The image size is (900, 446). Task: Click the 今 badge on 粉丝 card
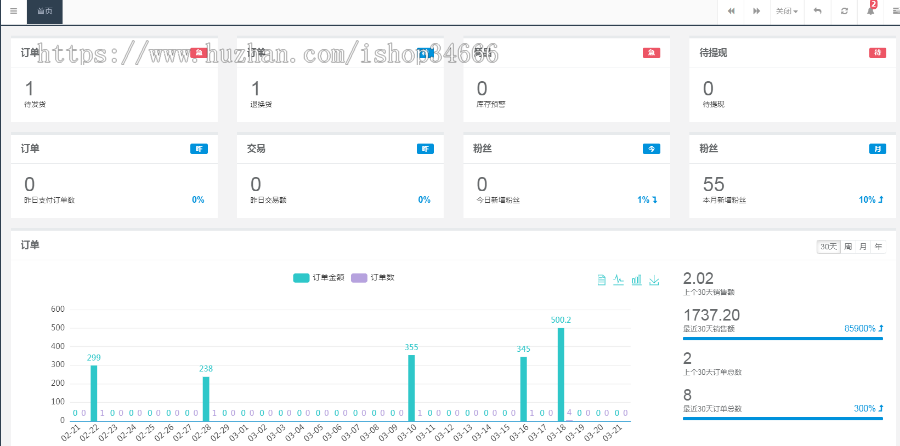point(651,149)
